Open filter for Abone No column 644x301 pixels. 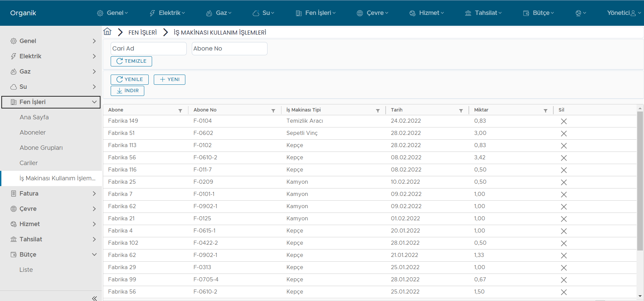(x=273, y=111)
